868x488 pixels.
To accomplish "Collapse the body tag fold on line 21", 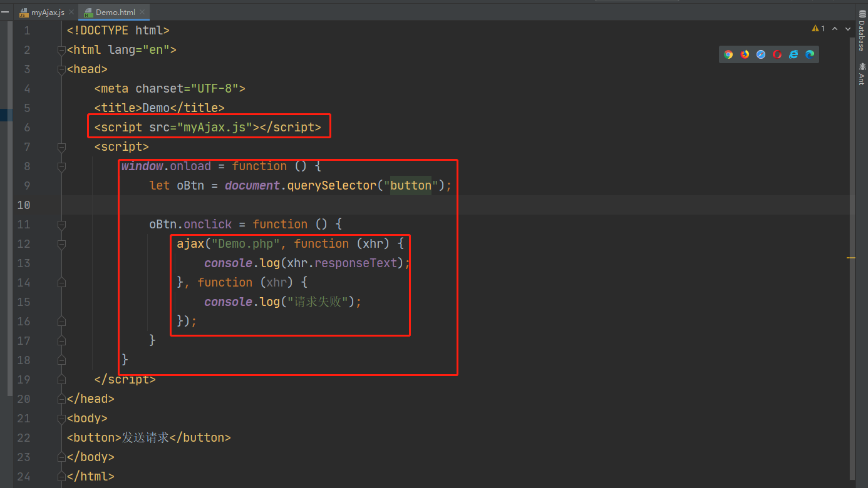I will tap(61, 419).
